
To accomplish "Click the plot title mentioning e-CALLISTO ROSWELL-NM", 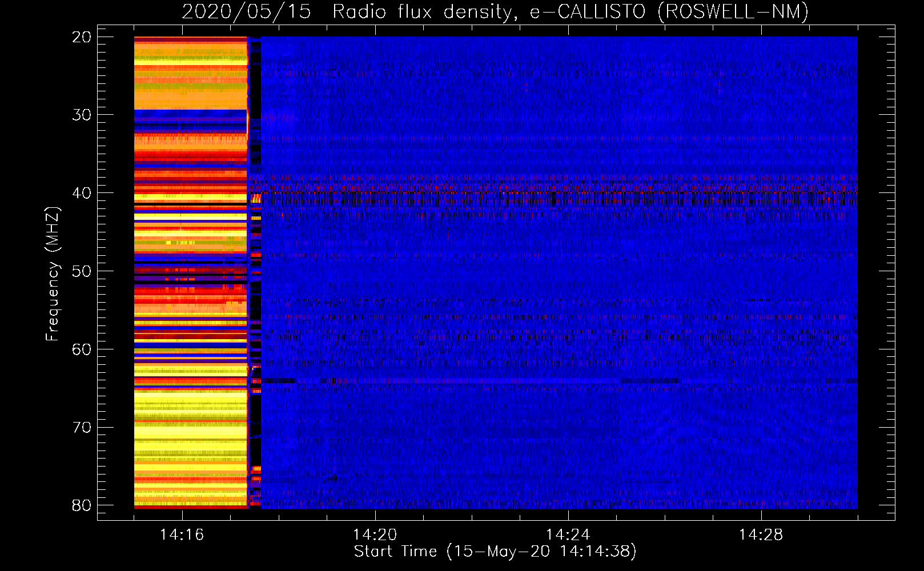I will 495,12.
